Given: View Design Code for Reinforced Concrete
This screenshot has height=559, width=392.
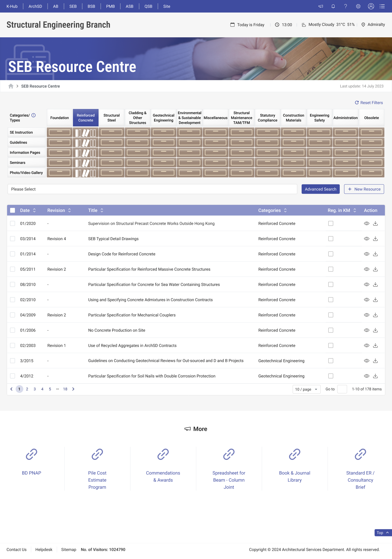Looking at the screenshot, I should [x=367, y=254].
